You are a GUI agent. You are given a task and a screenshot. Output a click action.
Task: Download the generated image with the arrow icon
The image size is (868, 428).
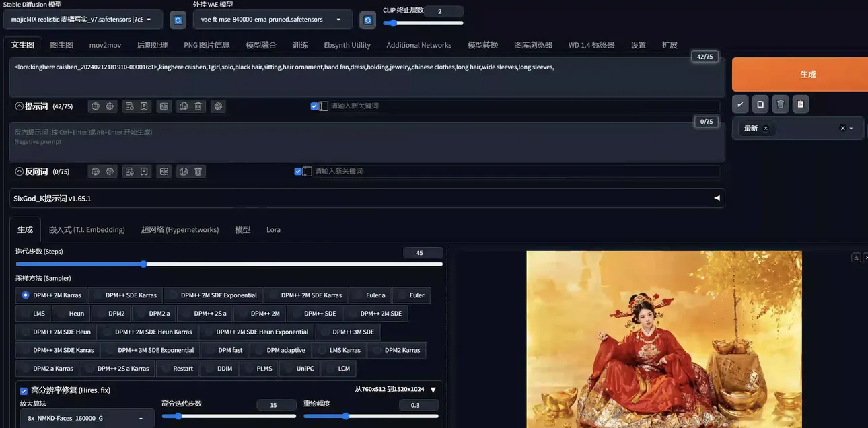click(856, 258)
